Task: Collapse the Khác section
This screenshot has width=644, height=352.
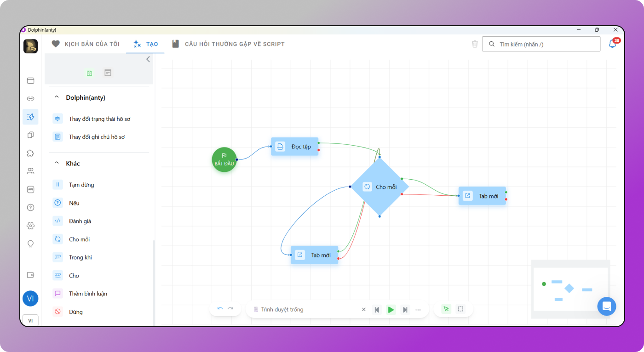Action: (x=57, y=163)
